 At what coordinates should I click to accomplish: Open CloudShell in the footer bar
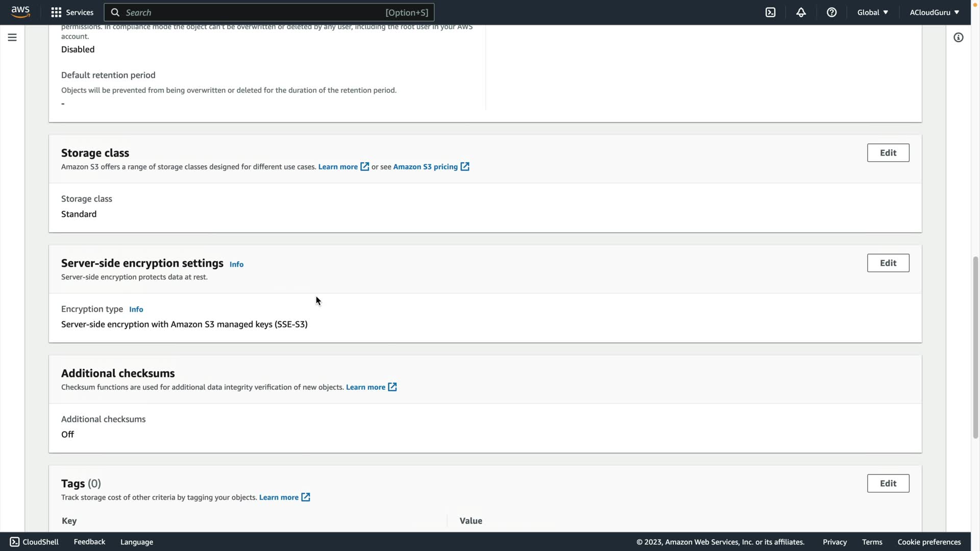[34, 542]
